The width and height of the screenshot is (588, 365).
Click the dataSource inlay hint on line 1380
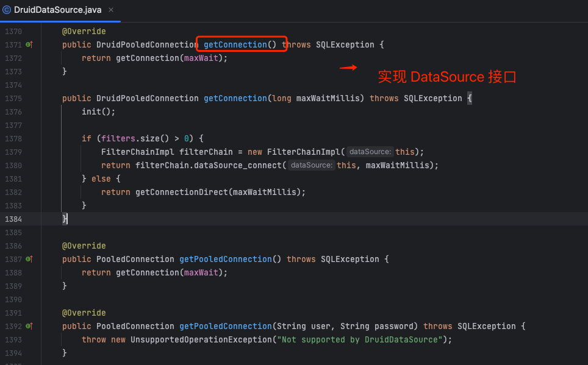click(312, 165)
